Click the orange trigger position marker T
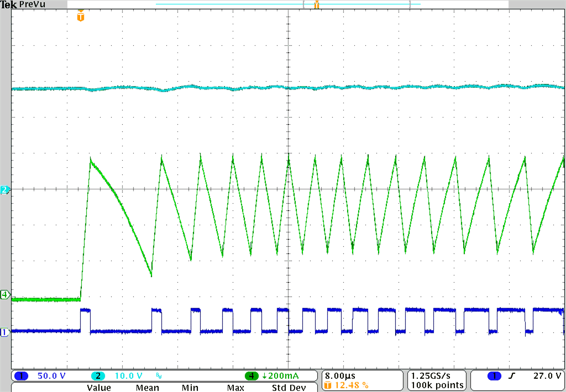 point(81,16)
